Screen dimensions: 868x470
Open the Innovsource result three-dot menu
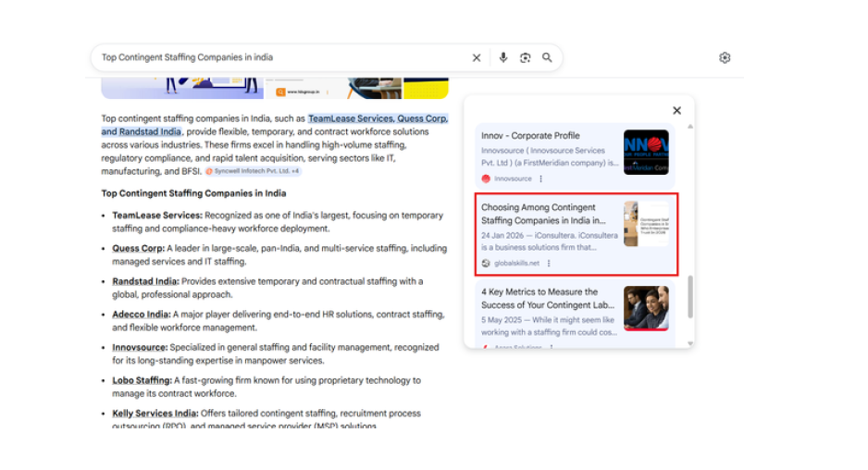point(541,179)
